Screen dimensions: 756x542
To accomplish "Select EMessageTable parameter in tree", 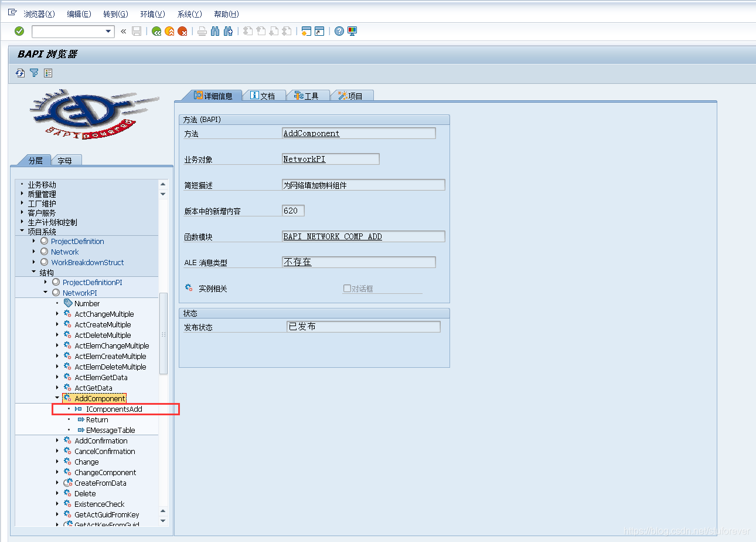I will click(x=111, y=430).
